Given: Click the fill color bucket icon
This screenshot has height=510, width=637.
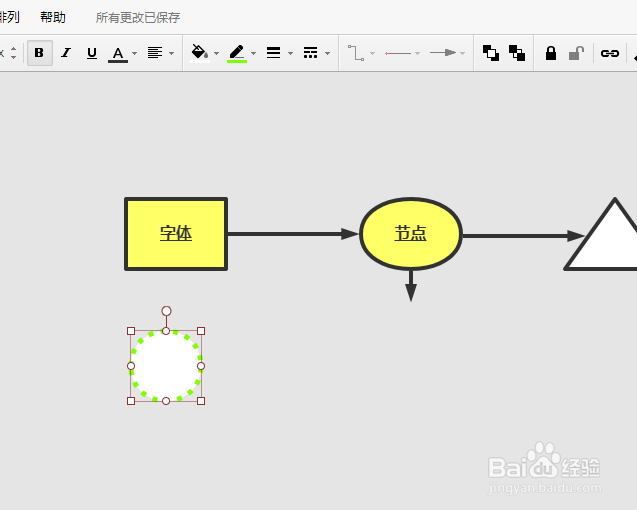Looking at the screenshot, I should point(199,52).
